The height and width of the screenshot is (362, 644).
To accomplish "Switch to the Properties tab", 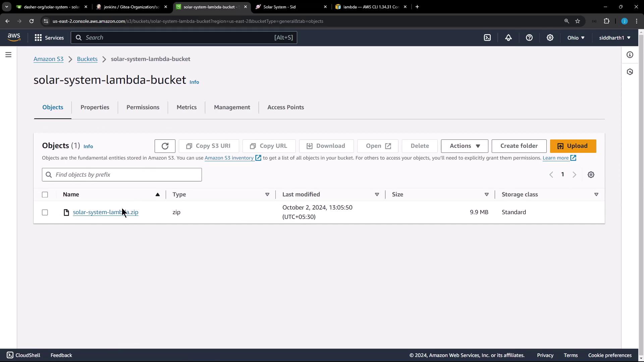I will [x=95, y=107].
